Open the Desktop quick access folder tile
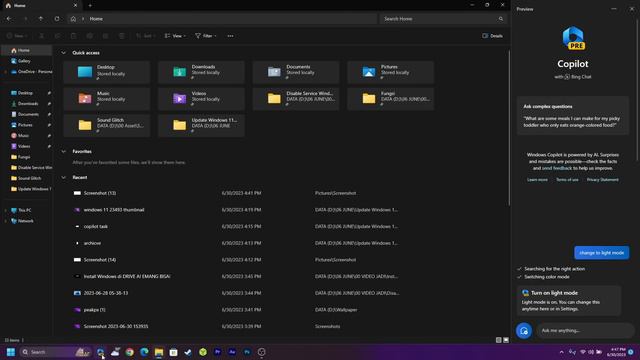 (x=107, y=72)
